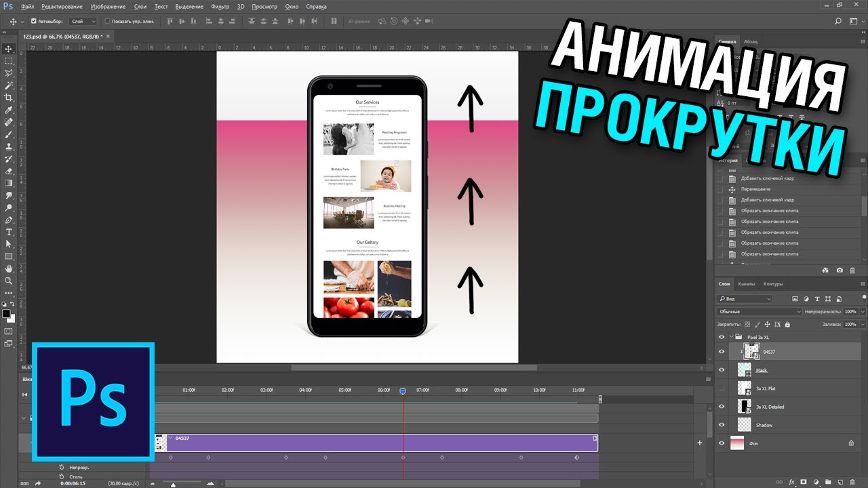
Task: Create new snapshot in History panel
Action: point(840,270)
